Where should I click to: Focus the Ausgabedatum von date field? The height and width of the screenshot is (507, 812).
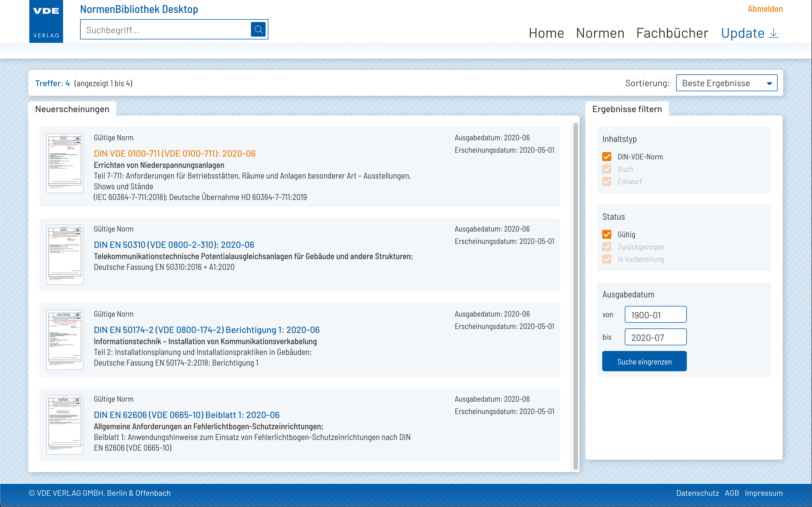(655, 315)
